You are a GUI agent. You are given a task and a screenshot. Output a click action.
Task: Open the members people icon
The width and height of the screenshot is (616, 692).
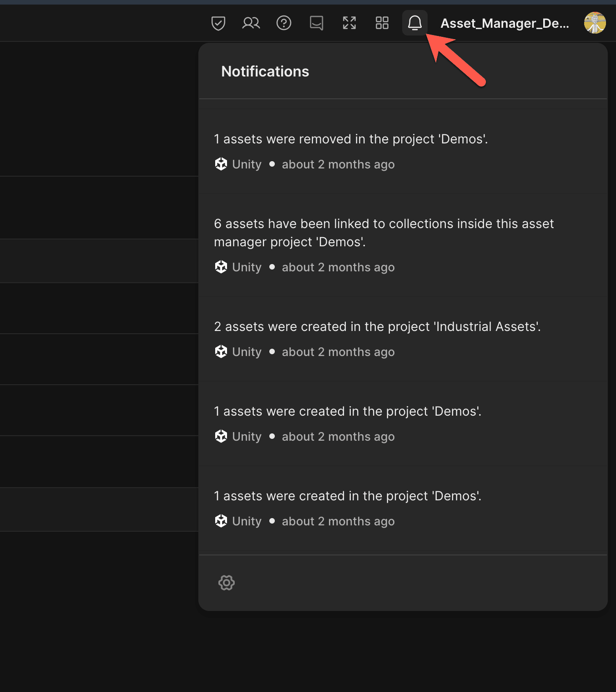pos(251,23)
